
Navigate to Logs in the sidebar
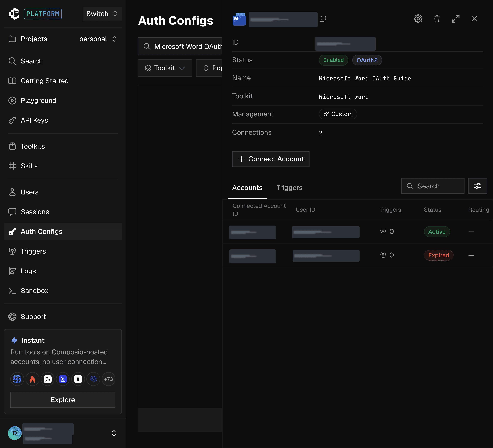point(63,271)
